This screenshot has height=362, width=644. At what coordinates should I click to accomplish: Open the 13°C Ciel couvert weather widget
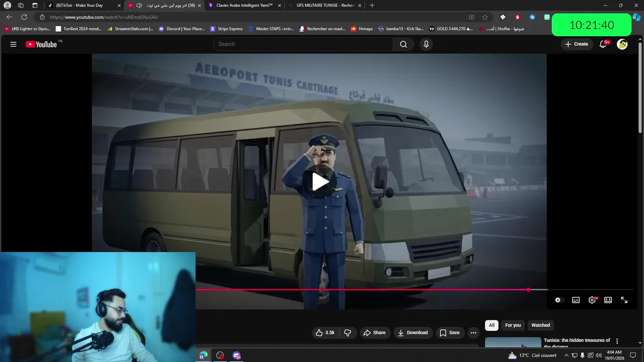tap(532, 355)
